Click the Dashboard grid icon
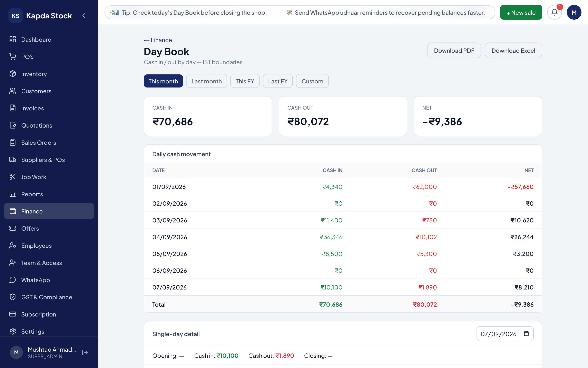Screen dimensions: 588x368 coord(13,39)
